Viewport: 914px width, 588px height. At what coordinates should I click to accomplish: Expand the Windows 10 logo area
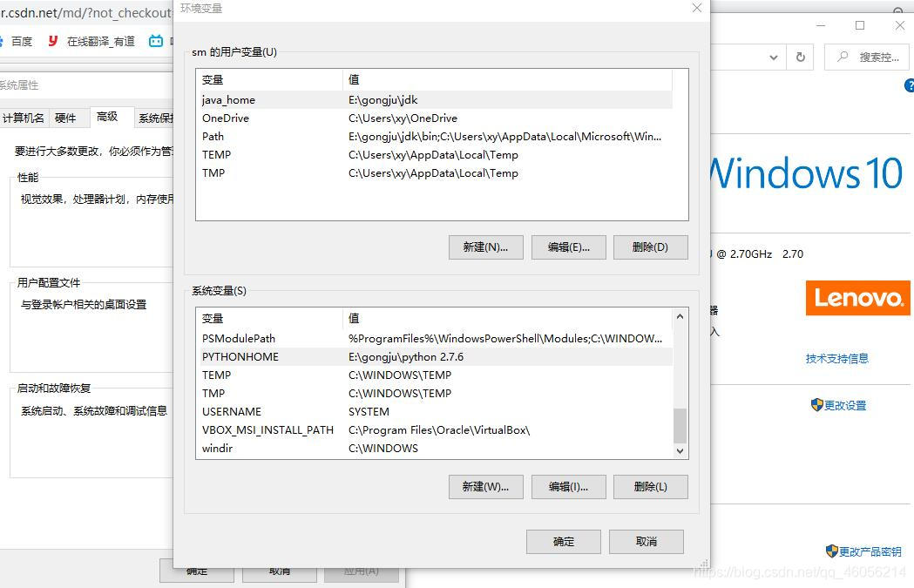(808, 174)
